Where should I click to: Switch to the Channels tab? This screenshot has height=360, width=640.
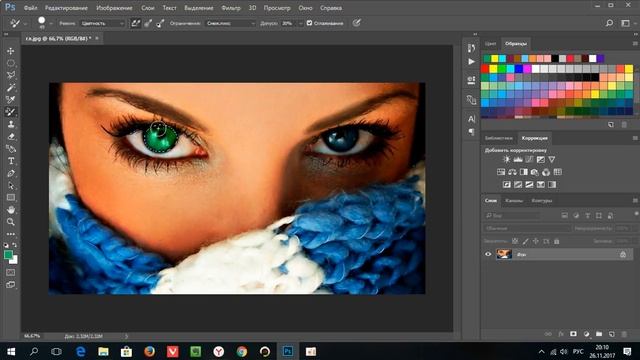pyautogui.click(x=514, y=200)
